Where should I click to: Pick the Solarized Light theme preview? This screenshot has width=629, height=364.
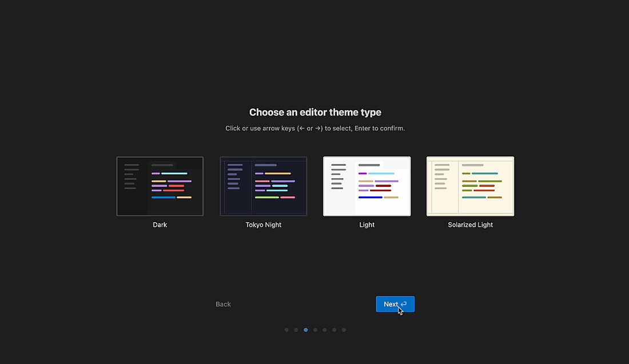[x=470, y=186]
